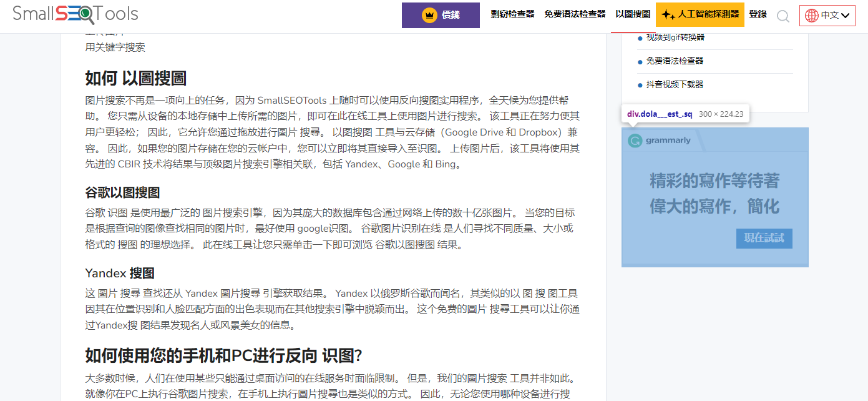
Task: Click the crown icon on 價錢 button
Action: click(x=429, y=15)
